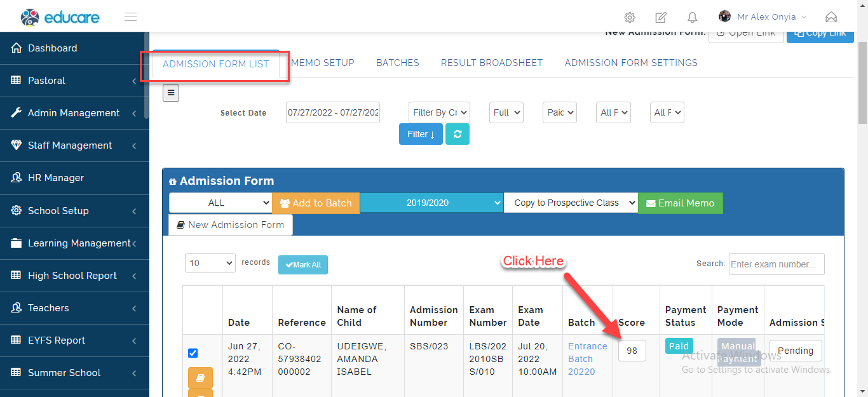868x397 pixels.
Task: Click the blue Filter button
Action: click(421, 134)
